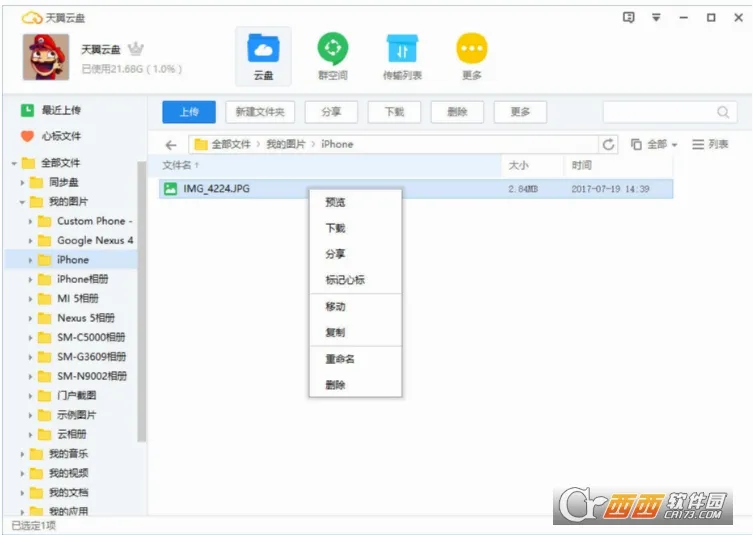Click the 删除 toolbar button
753x535 pixels.
[457, 112]
